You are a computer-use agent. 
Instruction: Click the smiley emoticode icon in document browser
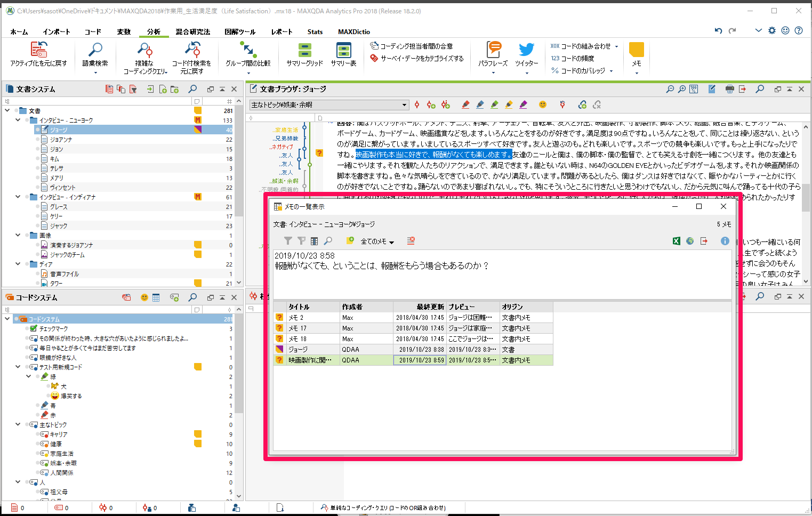pyautogui.click(x=543, y=104)
